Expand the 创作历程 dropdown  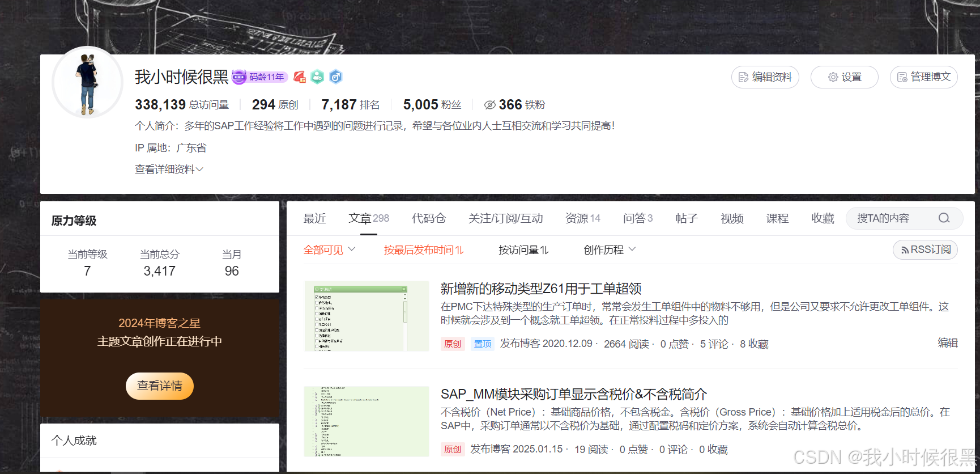(x=610, y=250)
